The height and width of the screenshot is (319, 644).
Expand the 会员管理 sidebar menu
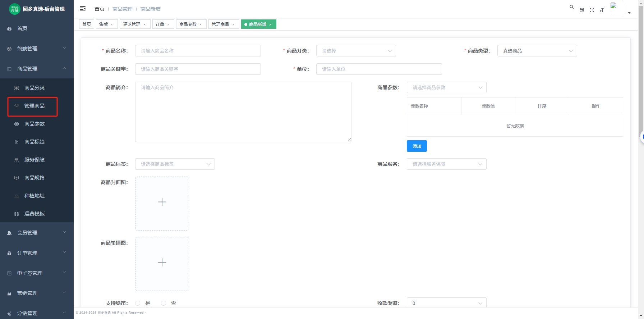pyautogui.click(x=37, y=233)
